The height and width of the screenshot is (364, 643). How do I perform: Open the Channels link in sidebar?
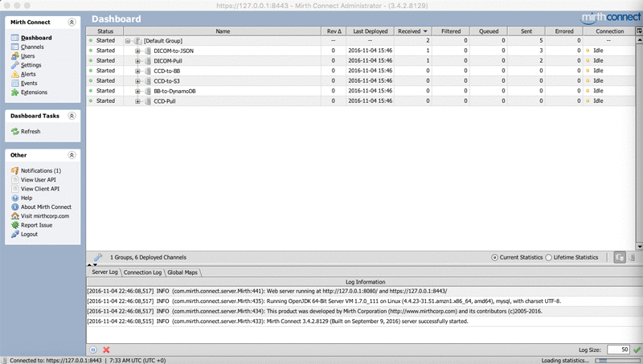coord(32,47)
